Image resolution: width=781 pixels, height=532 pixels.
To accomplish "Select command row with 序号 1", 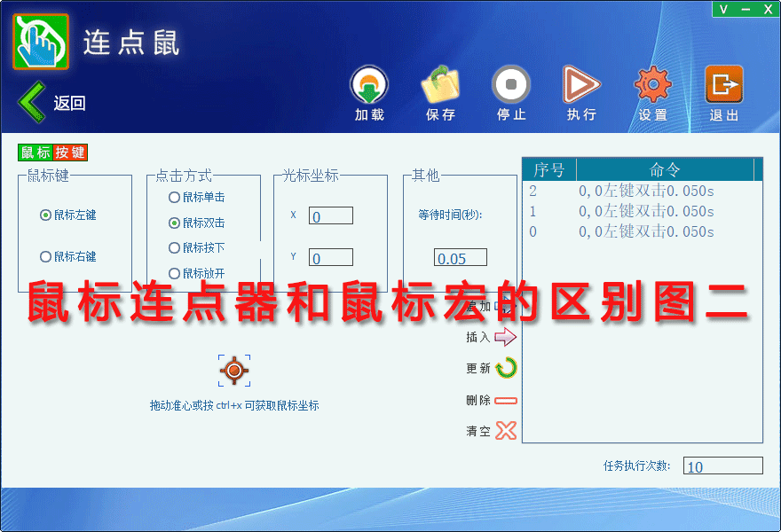I will pos(643,211).
